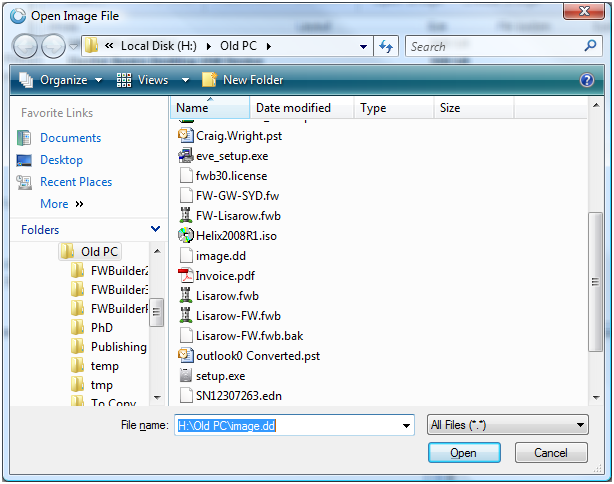Select the tmp folder in tree
The height and width of the screenshot is (484, 614).
pos(102,385)
